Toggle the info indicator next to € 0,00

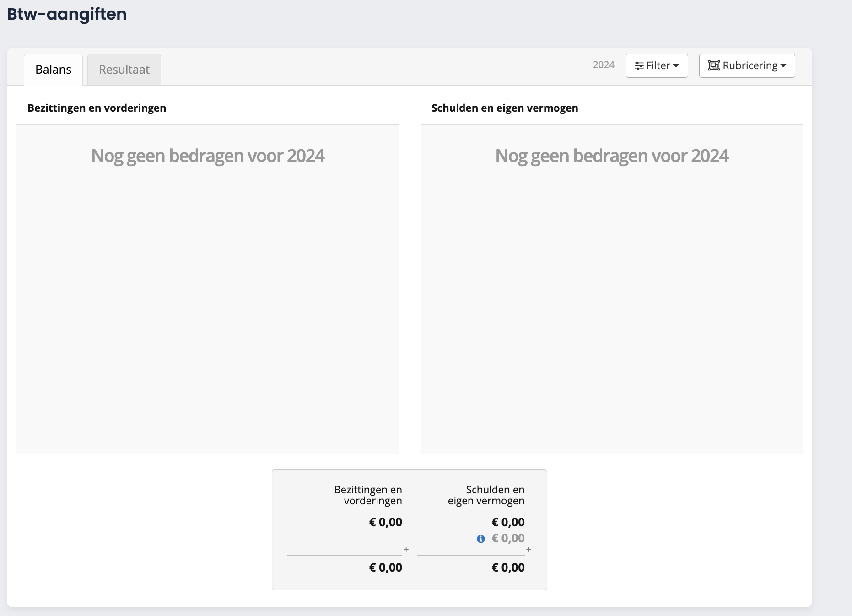pyautogui.click(x=480, y=538)
